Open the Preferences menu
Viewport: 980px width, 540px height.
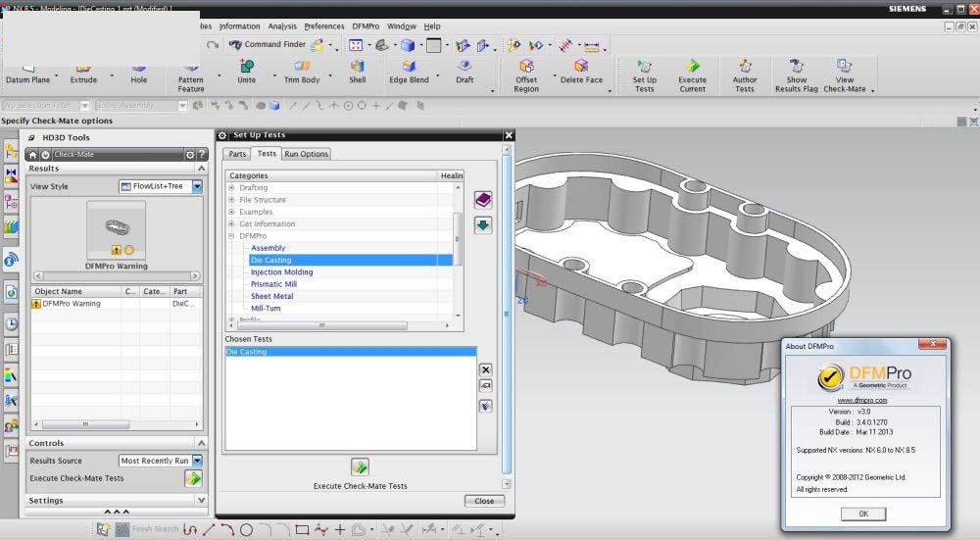point(323,26)
